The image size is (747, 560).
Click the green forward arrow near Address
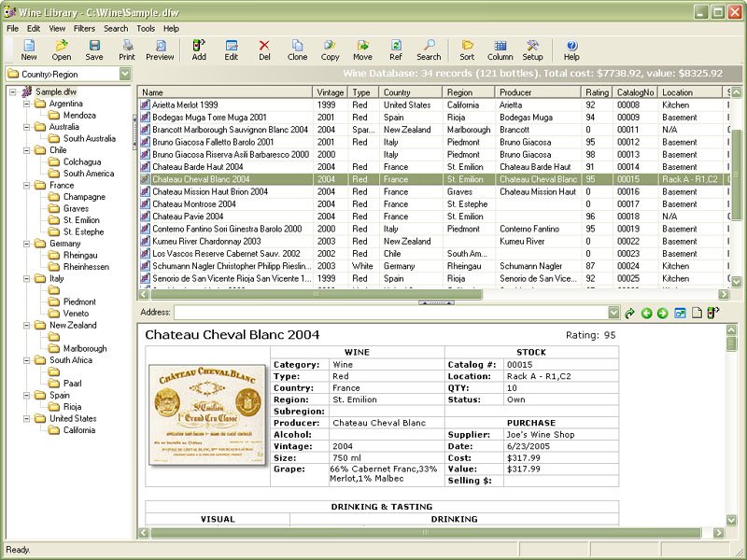point(662,313)
